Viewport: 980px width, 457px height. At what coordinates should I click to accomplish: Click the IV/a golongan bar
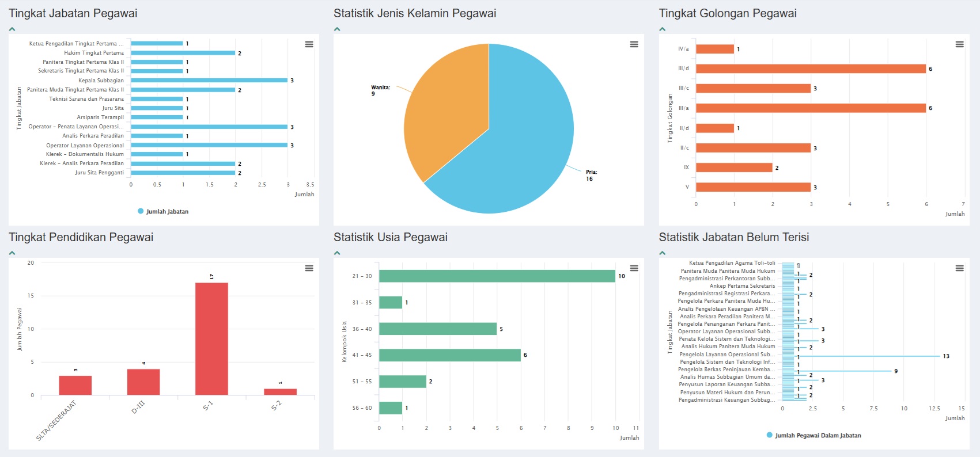coord(715,49)
